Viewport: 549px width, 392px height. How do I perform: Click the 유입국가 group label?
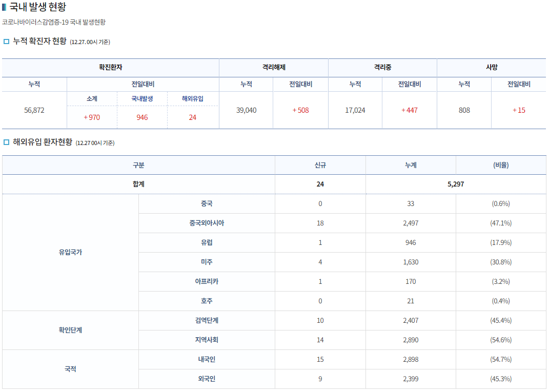70,252
